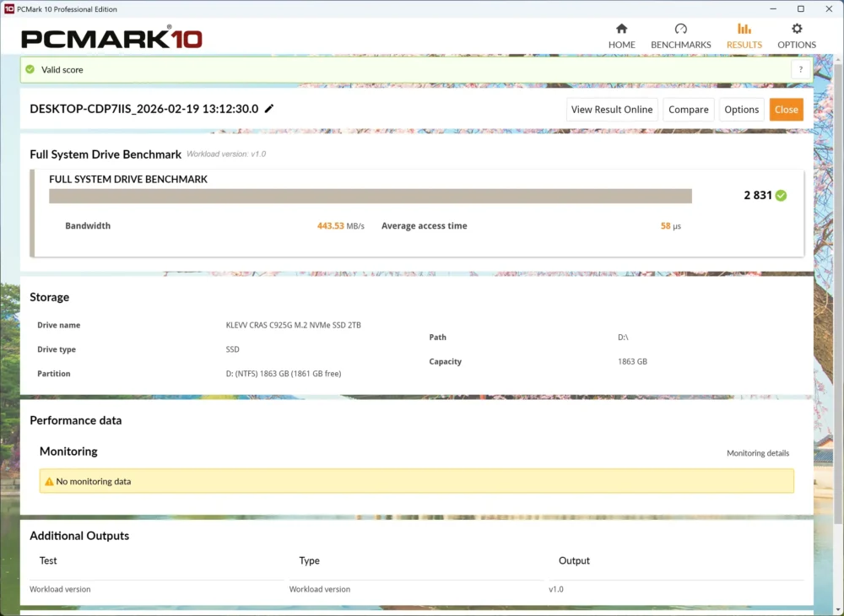Image resolution: width=844 pixels, height=616 pixels.
Task: Click the Performance data heading
Action: click(x=76, y=420)
